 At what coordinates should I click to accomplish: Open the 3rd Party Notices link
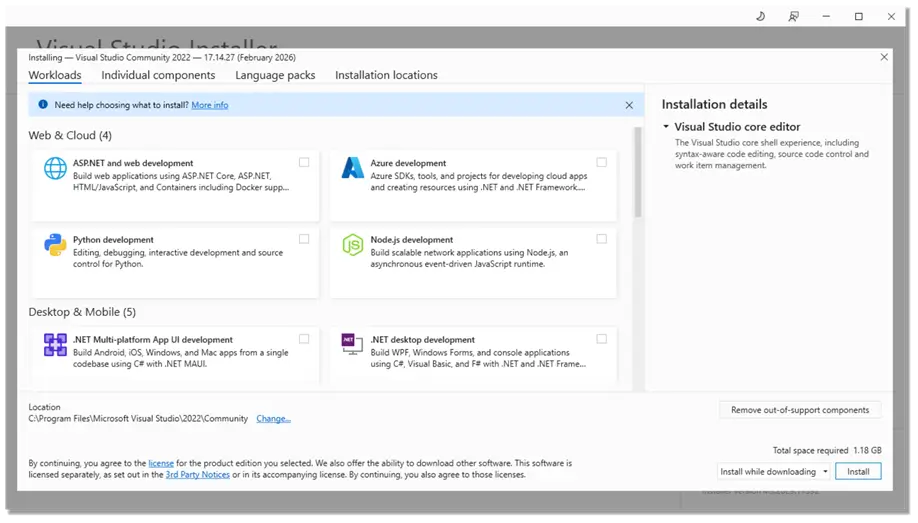point(197,475)
